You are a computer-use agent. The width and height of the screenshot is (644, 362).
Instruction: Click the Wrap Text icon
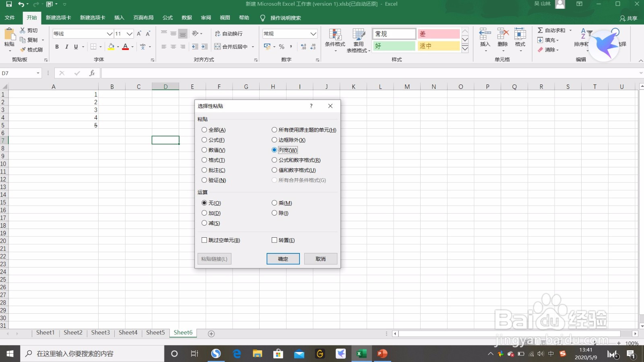[x=217, y=34]
